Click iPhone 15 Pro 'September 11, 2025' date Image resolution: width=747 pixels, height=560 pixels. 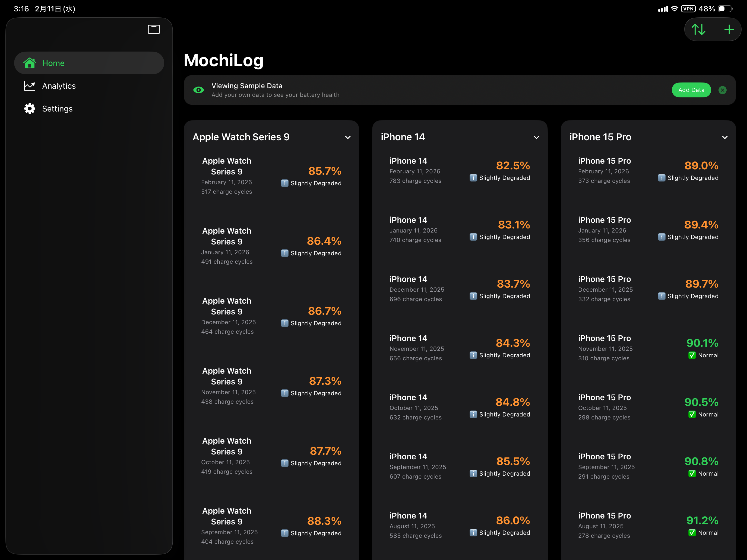pyautogui.click(x=606, y=467)
